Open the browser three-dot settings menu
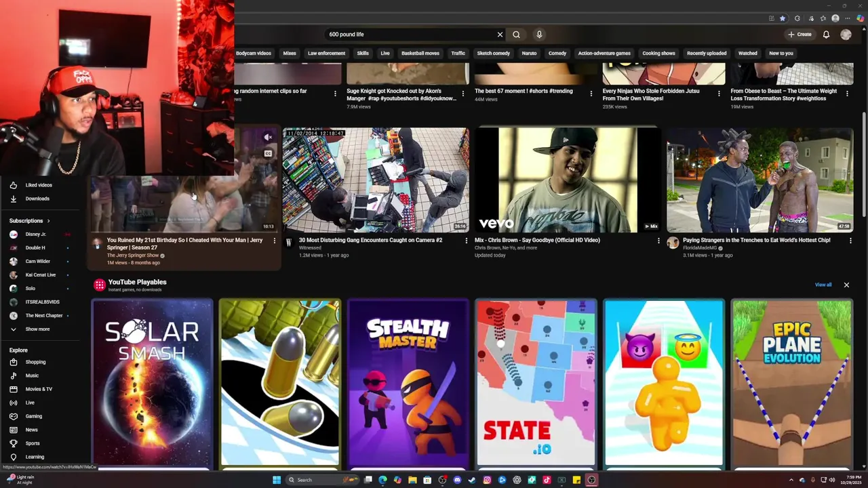The height and width of the screenshot is (488, 868). 848,18
